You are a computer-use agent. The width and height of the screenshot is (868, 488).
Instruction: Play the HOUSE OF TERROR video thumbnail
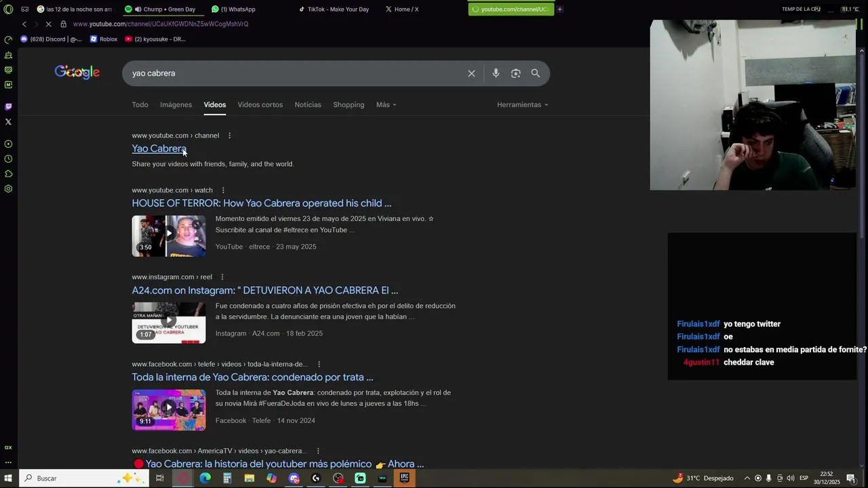pos(169,236)
